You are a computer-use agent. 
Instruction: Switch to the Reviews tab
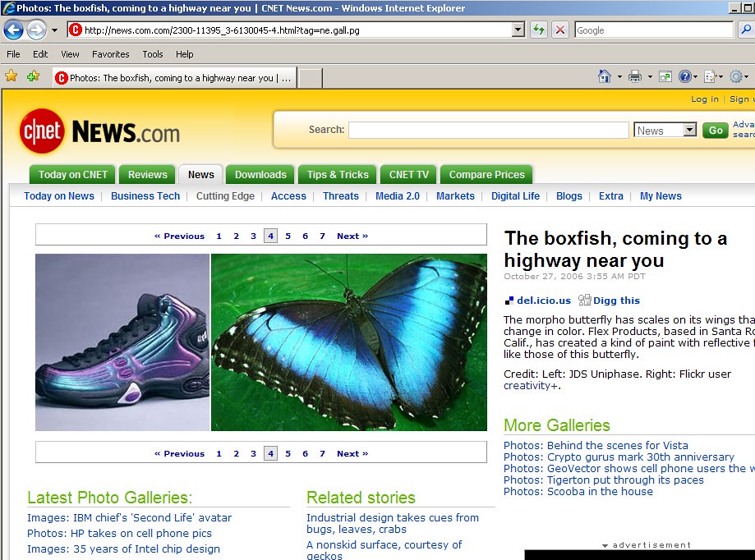click(147, 174)
